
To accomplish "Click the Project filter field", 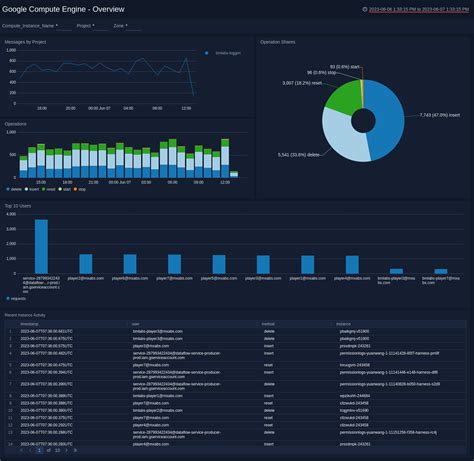I will tap(101, 26).
